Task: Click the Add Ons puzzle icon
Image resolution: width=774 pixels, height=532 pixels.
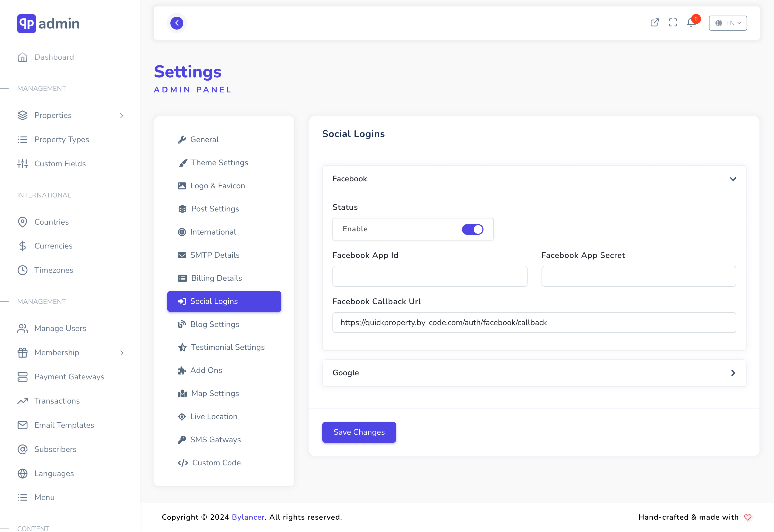Action: point(182,370)
